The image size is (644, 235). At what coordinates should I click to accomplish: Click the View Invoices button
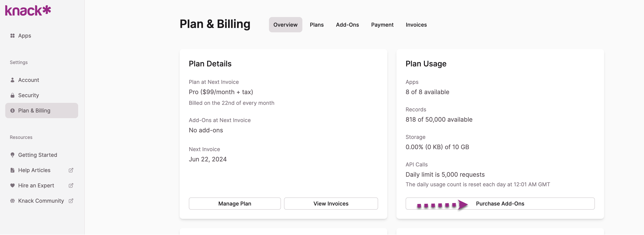tap(331, 203)
